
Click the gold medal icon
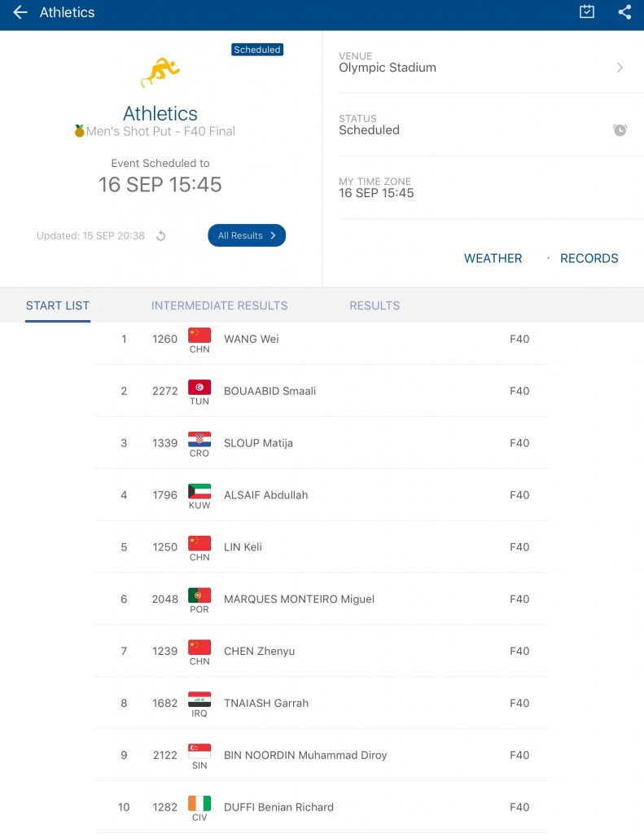coord(79,131)
